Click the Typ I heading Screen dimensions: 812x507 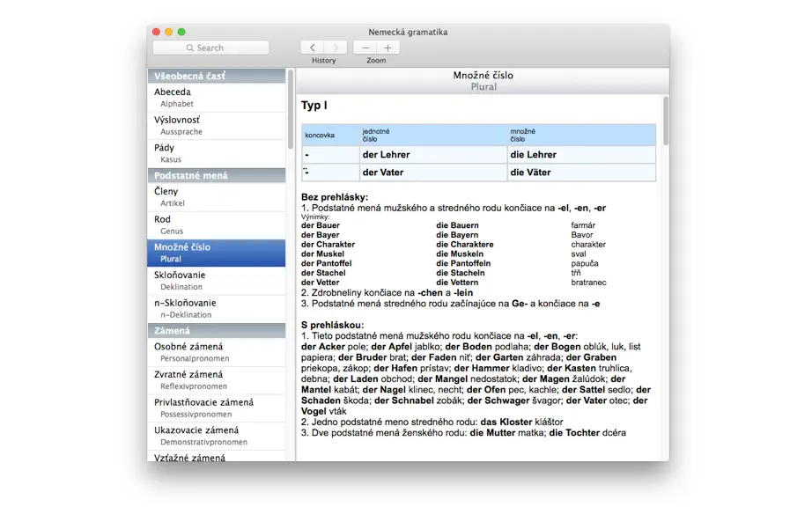[314, 106]
